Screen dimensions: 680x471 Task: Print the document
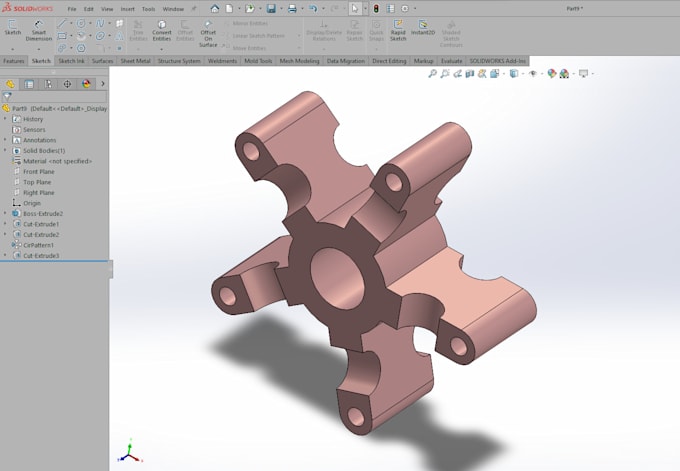pos(292,8)
